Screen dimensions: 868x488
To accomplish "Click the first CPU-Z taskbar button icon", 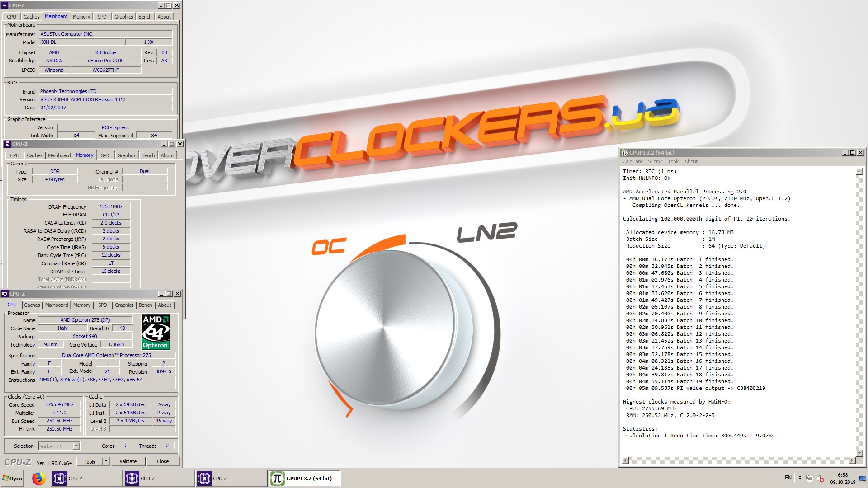I will pyautogui.click(x=59, y=478).
